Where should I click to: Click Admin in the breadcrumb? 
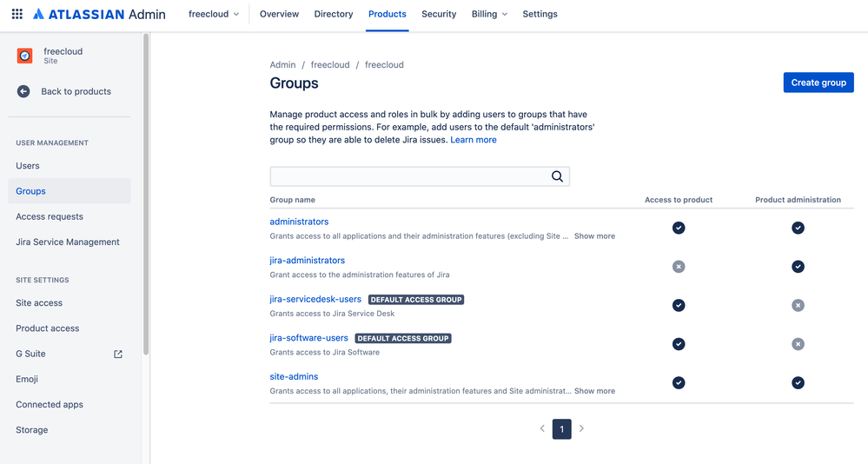click(x=282, y=65)
